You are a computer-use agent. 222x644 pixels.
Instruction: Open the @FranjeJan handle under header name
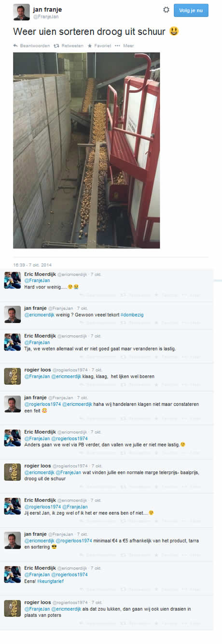tap(45, 17)
